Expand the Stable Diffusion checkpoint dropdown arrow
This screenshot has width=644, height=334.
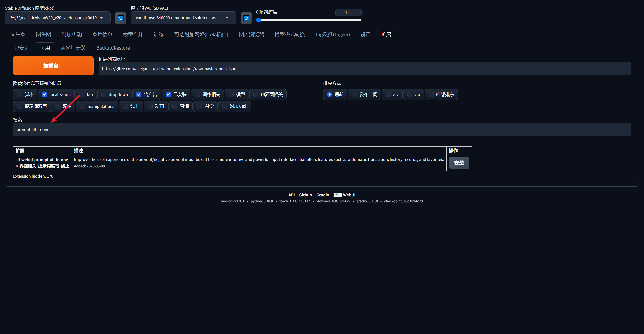[x=101, y=18]
